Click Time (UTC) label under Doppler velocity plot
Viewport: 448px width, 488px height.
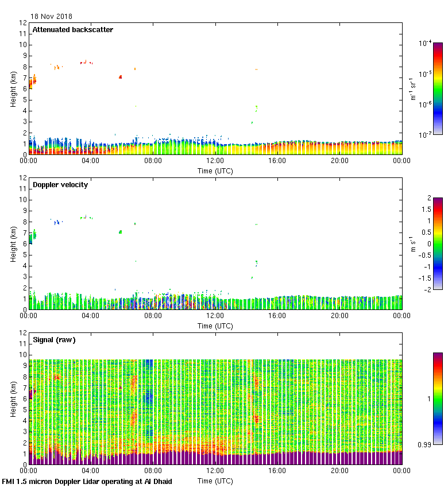[x=215, y=326]
